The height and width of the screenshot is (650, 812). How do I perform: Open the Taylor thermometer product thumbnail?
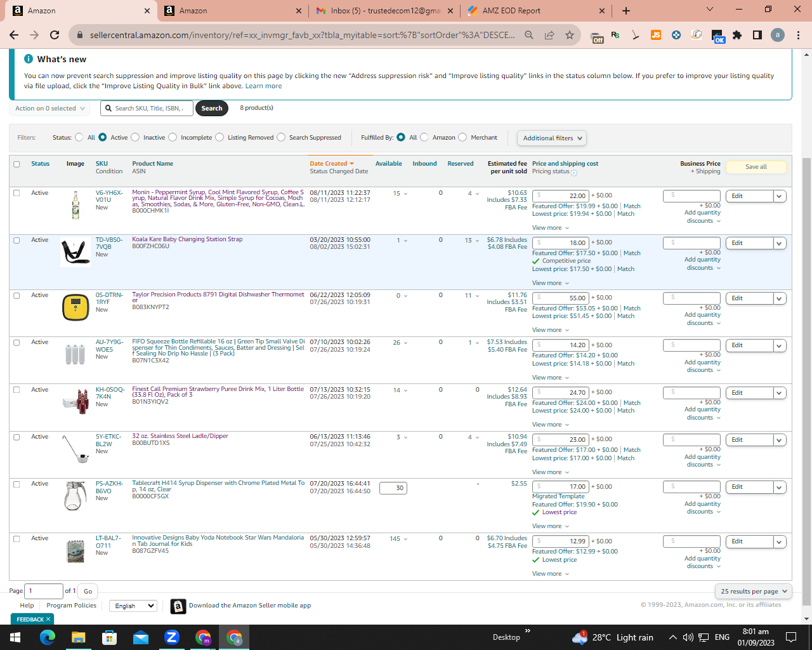75,307
